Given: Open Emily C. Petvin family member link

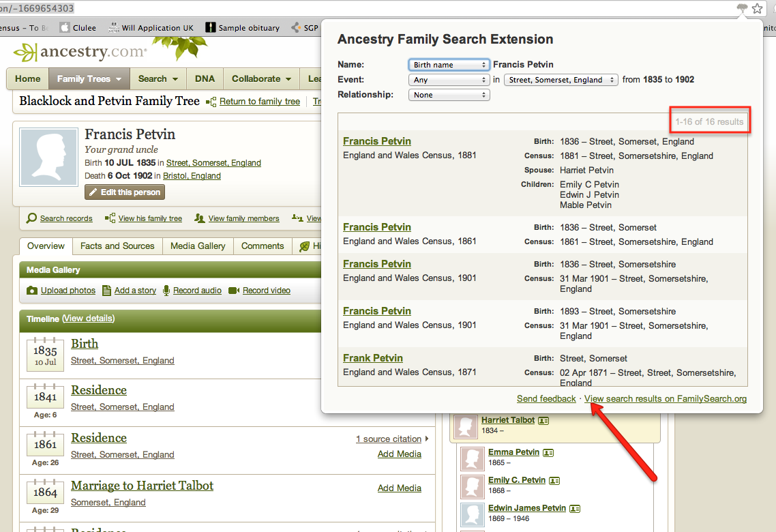Looking at the screenshot, I should click(517, 480).
